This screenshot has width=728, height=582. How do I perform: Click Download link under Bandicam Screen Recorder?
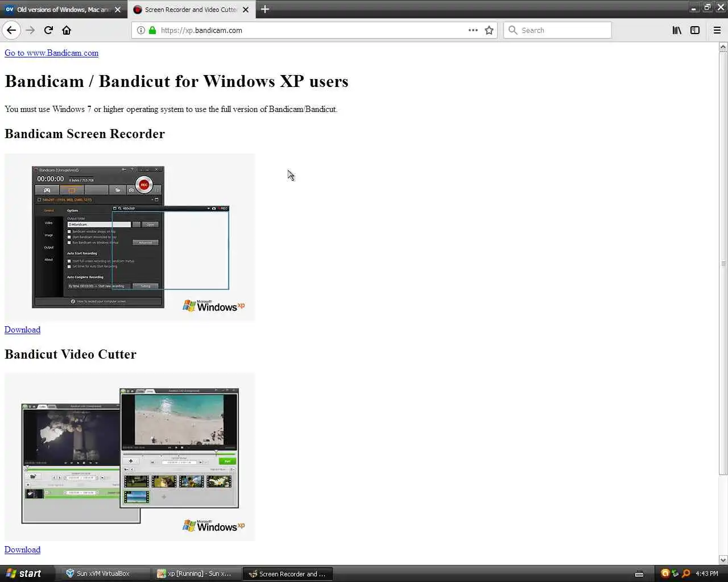[22, 330]
